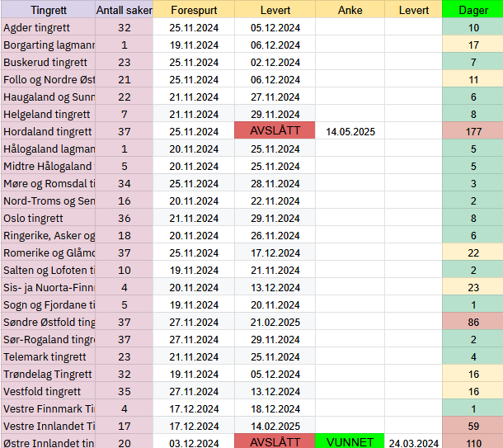This screenshot has height=448, width=503.
Task: Click Antall saker value 34
Action: point(125,183)
